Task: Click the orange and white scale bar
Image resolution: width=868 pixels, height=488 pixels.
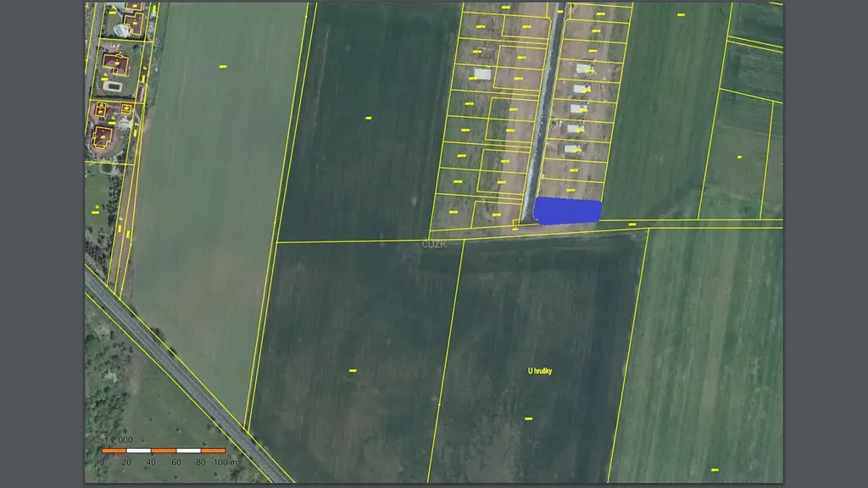Action: coord(164,451)
